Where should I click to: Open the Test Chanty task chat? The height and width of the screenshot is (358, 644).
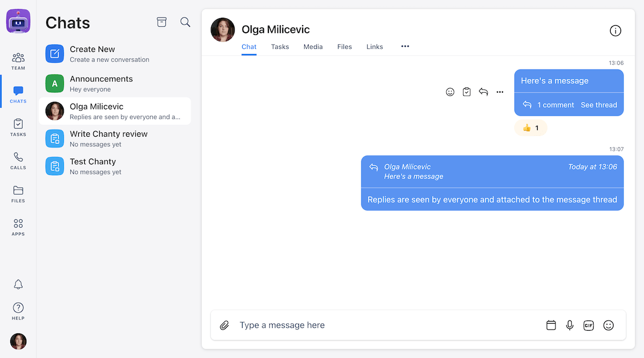click(115, 166)
